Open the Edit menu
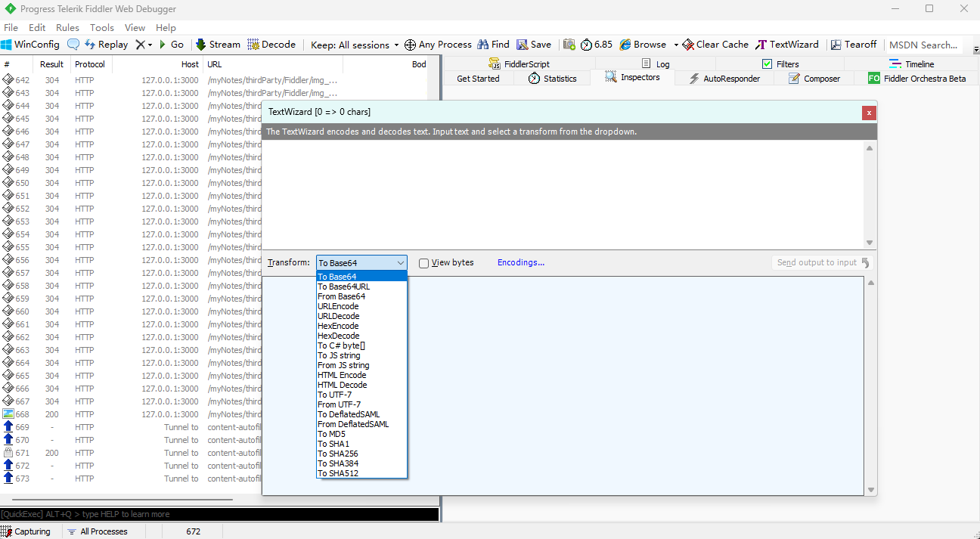 pos(37,27)
